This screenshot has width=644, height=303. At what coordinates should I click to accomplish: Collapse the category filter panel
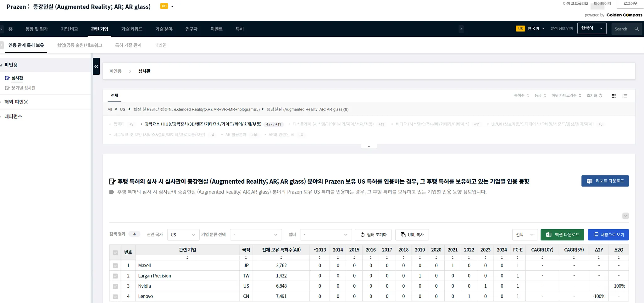pos(369,146)
